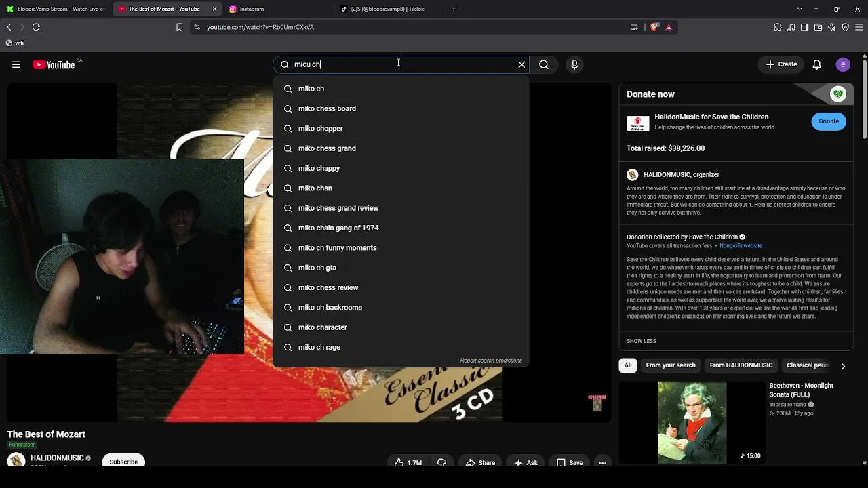
Task: Open the Nonprofit website link
Action: pos(741,246)
